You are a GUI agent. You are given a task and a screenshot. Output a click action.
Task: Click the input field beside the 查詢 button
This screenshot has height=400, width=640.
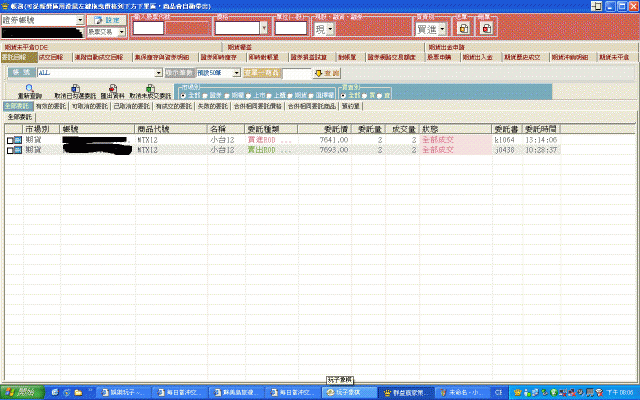(297, 73)
